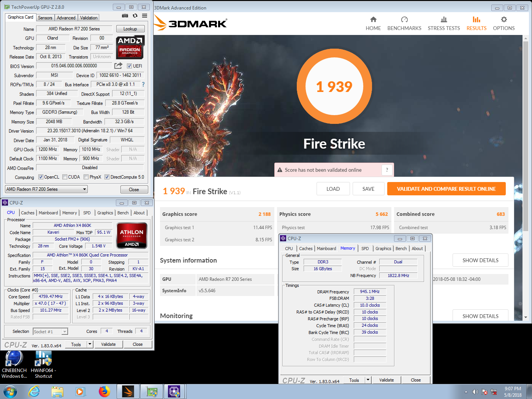Image resolution: width=532 pixels, height=399 pixels.
Task: Click the 3DMark logo
Action: click(190, 23)
